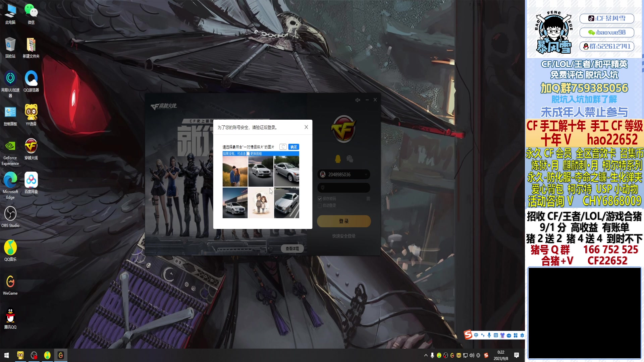Launch QQ游览器 from the desktop
Screen dimensions: 644x362
click(31, 82)
